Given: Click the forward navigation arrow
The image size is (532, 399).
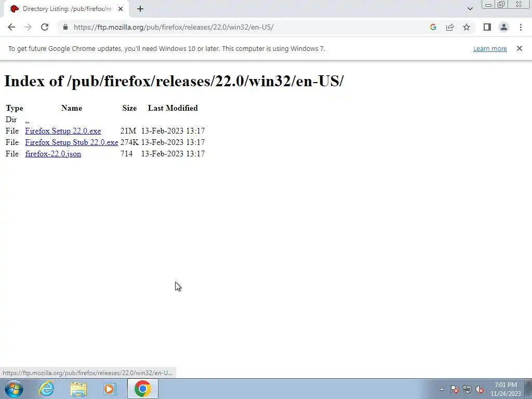Looking at the screenshot, I should (x=28, y=27).
